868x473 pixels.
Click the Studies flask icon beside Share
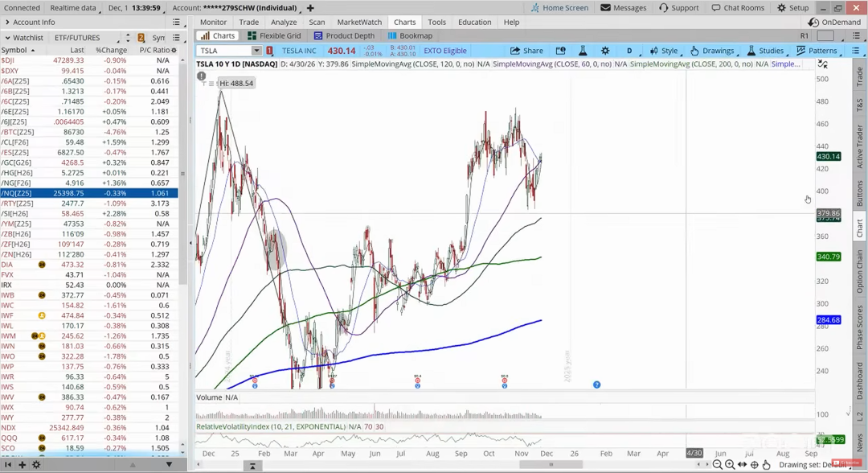point(583,51)
